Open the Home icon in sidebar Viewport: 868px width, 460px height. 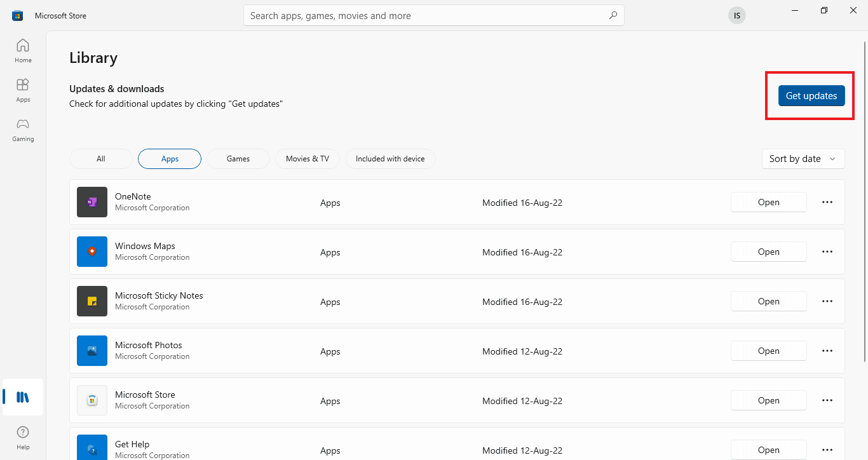(22, 50)
